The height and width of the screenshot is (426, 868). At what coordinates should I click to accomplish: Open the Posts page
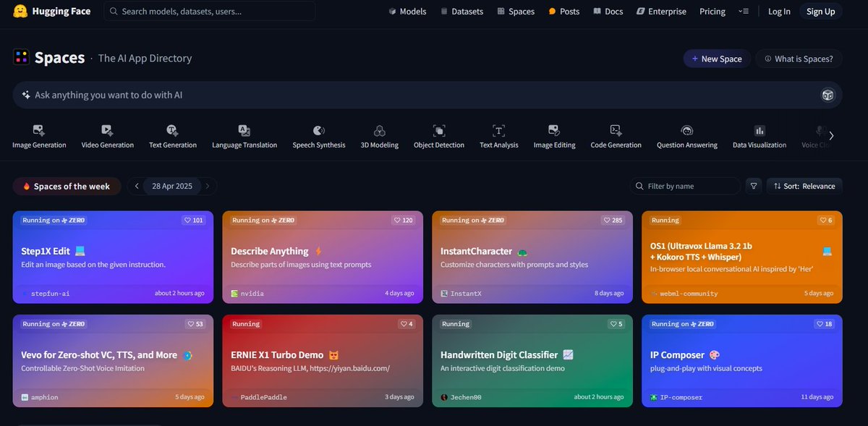[563, 12]
